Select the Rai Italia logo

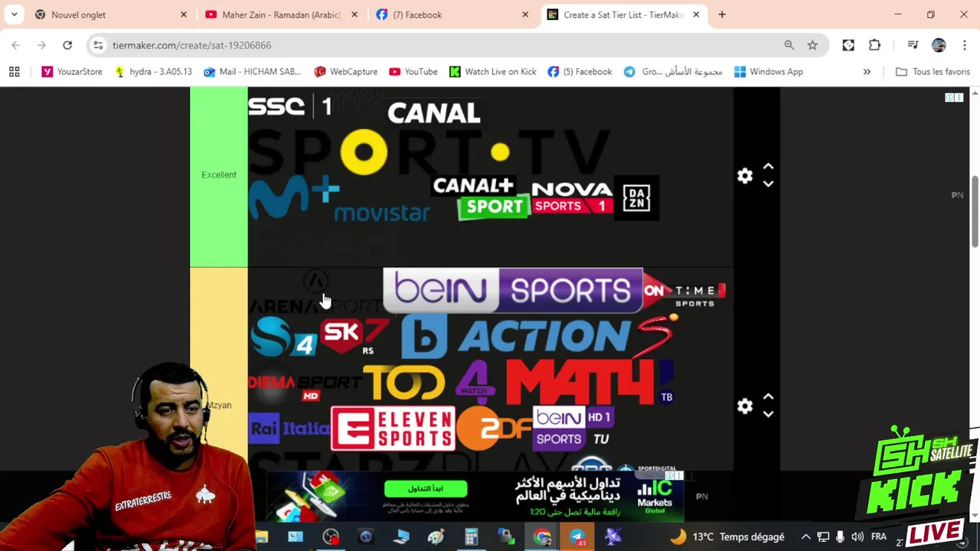[x=289, y=429]
